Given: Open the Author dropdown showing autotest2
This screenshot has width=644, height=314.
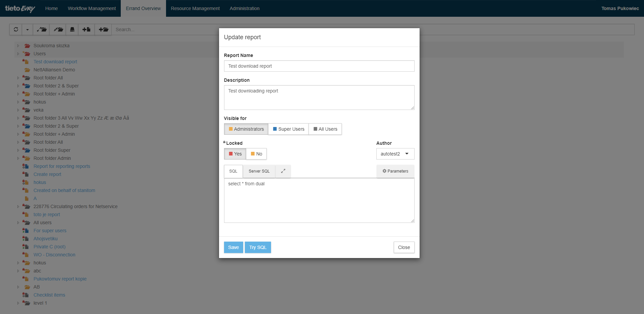Looking at the screenshot, I should [x=395, y=154].
